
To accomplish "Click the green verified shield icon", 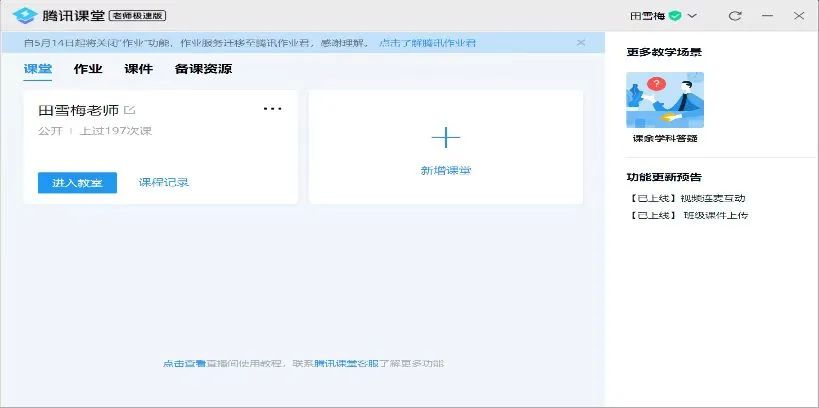I will pyautogui.click(x=675, y=16).
